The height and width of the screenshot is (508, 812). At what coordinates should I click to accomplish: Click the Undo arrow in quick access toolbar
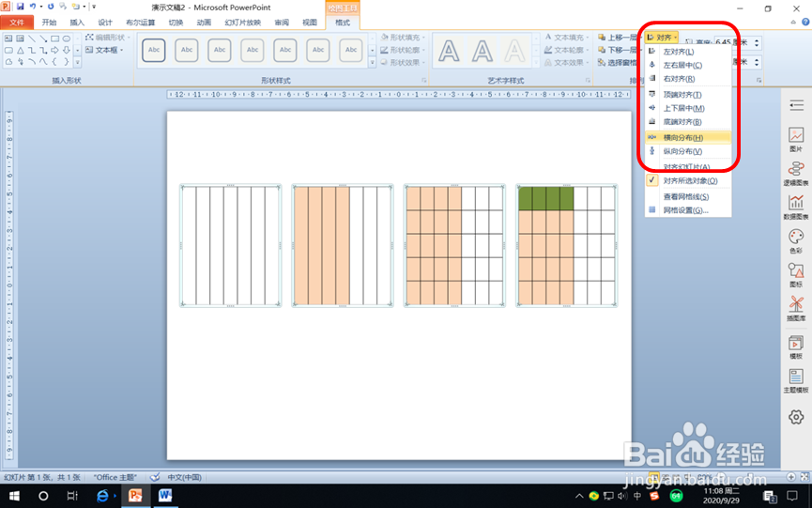[x=33, y=7]
